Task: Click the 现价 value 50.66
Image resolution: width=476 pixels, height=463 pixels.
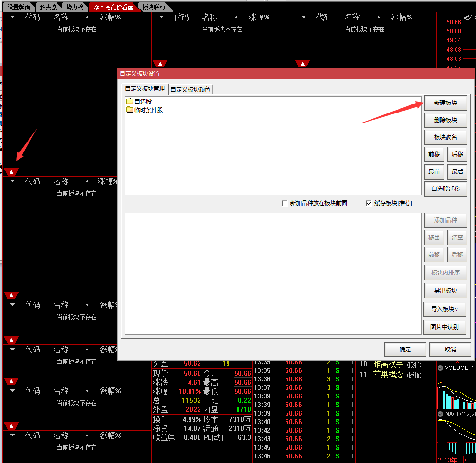Action: [x=192, y=373]
